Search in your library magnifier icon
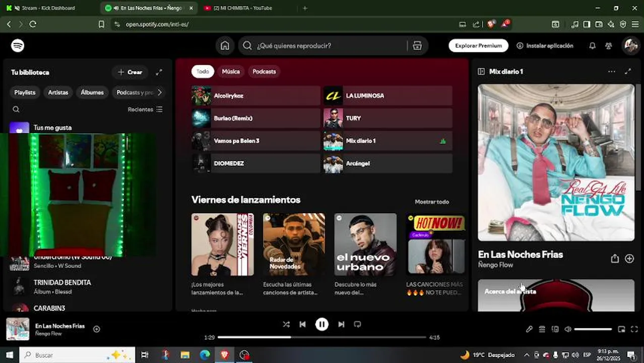 click(16, 109)
